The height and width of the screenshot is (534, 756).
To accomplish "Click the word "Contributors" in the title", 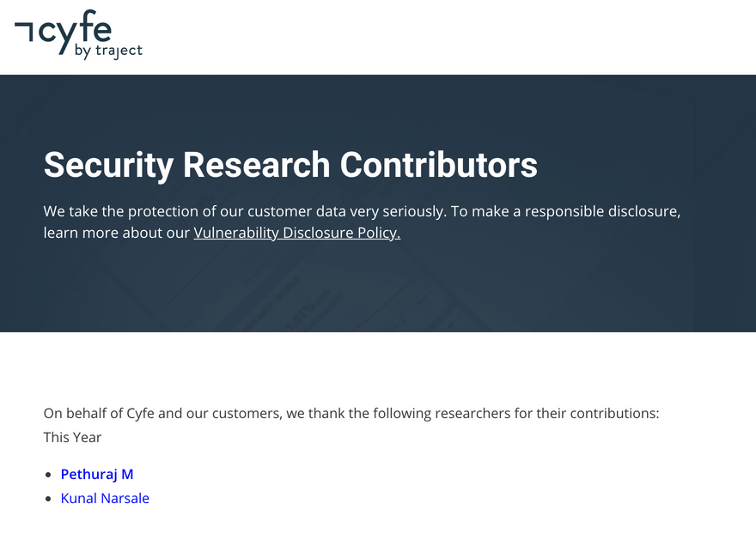I will [439, 165].
